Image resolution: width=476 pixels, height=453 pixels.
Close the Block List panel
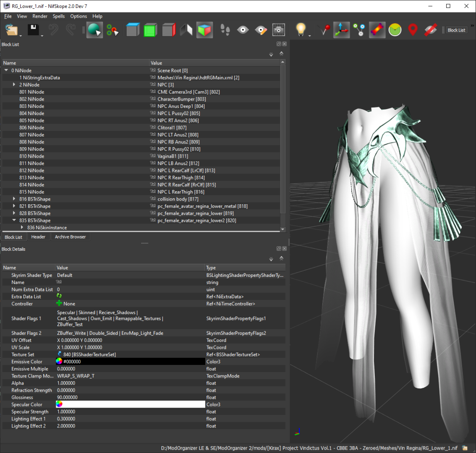point(285,44)
